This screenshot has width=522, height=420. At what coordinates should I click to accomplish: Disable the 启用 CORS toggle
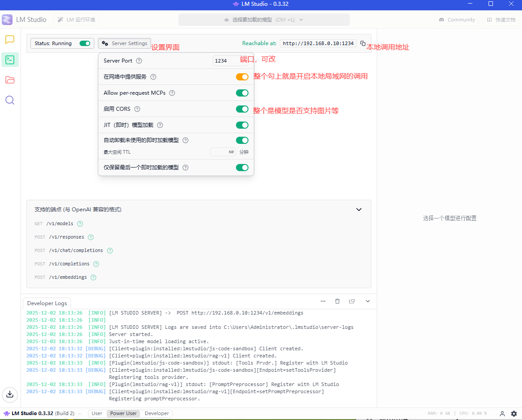242,109
